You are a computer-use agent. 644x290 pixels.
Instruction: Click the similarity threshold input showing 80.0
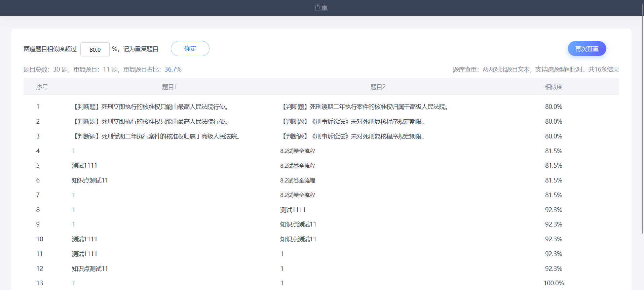tap(95, 49)
